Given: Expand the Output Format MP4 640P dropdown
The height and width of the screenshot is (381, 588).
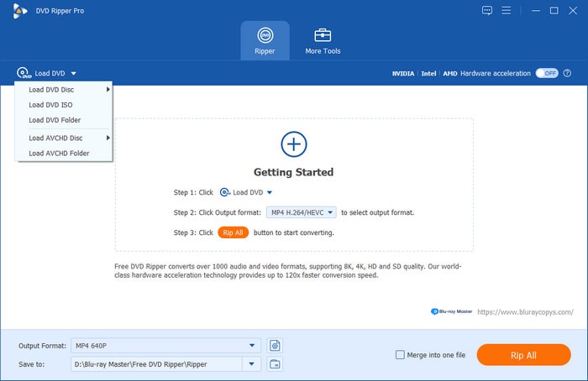Looking at the screenshot, I should tap(253, 345).
